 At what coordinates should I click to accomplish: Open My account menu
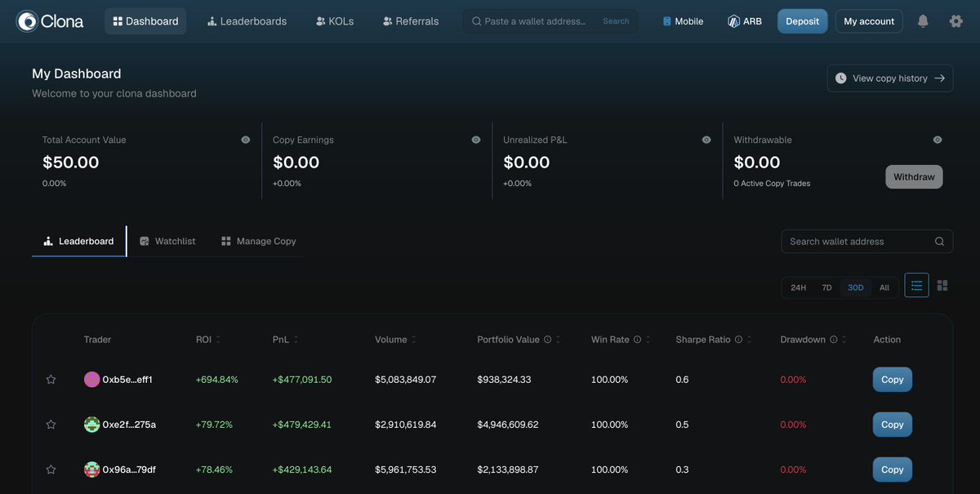click(x=869, y=21)
